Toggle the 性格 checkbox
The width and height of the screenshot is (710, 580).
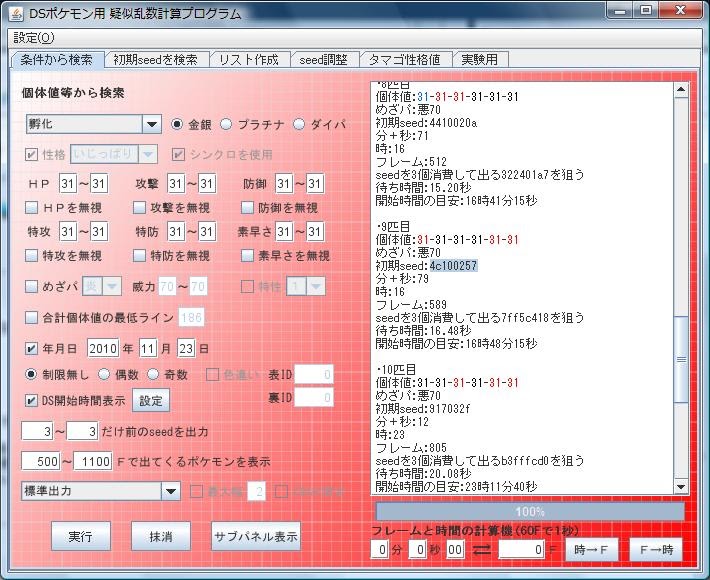point(31,154)
